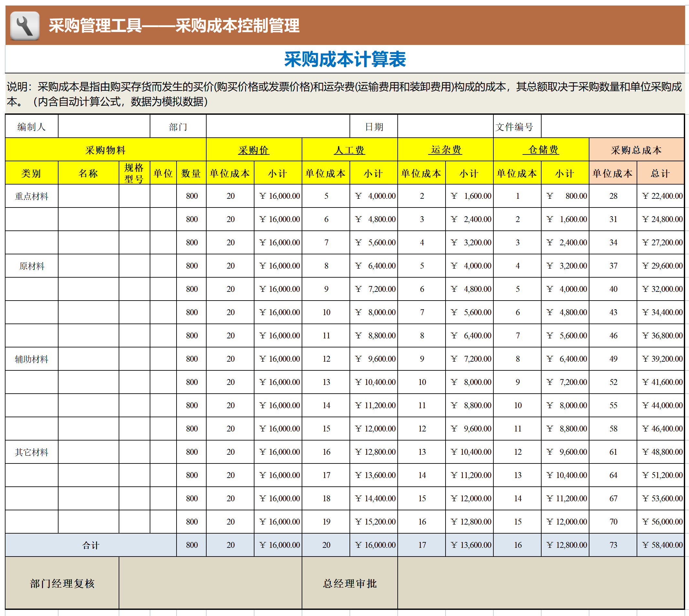The width and height of the screenshot is (689, 616).
Task: Select the 规格型号 column header
Action: [x=134, y=173]
